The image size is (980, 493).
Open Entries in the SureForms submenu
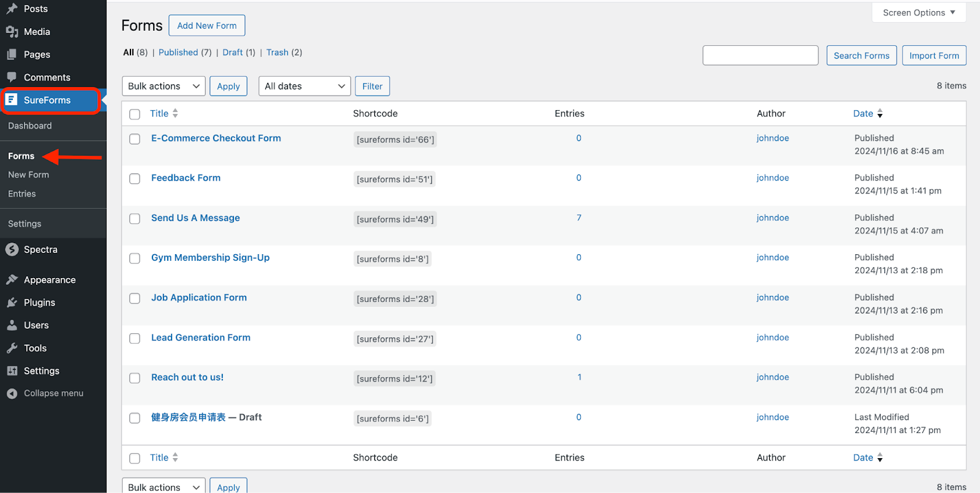22,194
